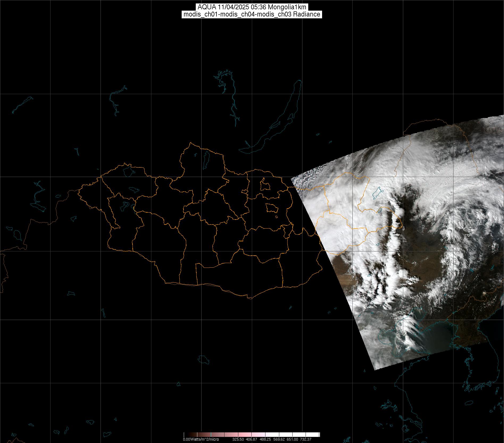Click the 488.25 value on the color scale

click(x=265, y=440)
